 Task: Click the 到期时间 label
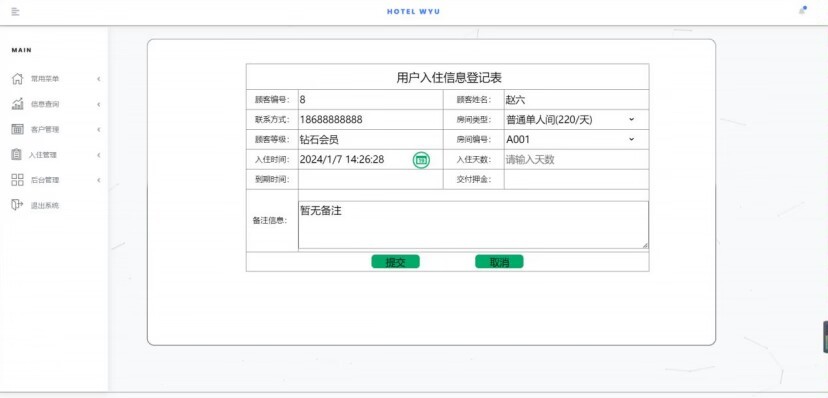[x=272, y=179]
